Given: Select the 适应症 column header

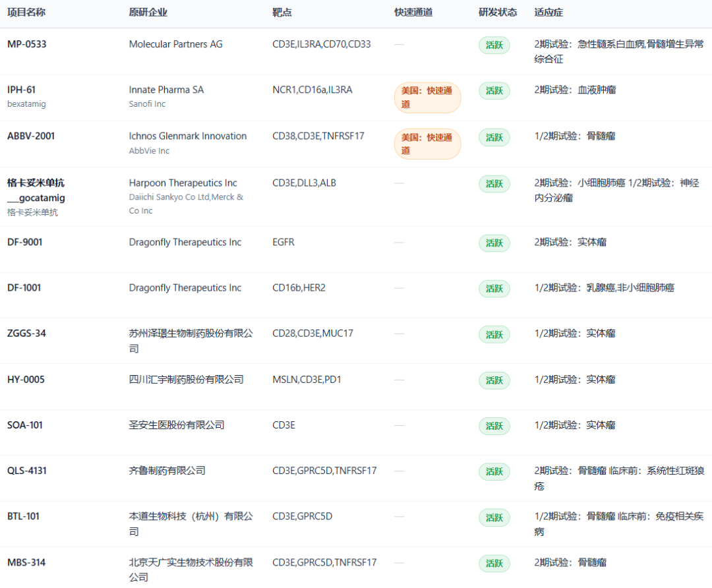Looking at the screenshot, I should [549, 13].
